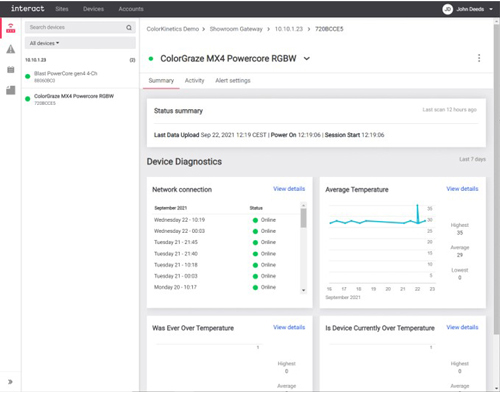Select Blast PowerCore gen4 4-Ch device
This screenshot has width=500, height=400.
[80, 77]
